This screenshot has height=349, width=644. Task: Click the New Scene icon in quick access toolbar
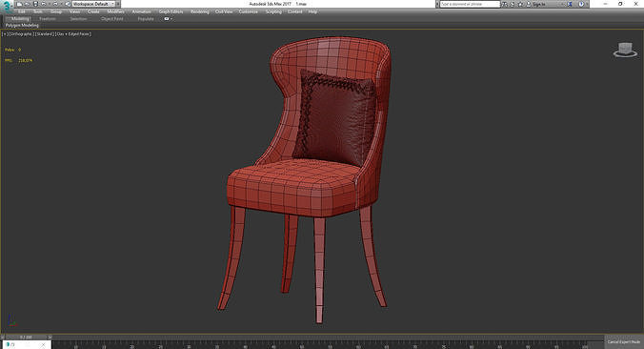click(x=19, y=4)
